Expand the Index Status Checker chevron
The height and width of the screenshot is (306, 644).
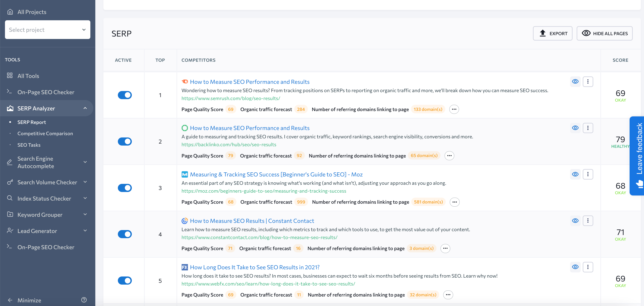tap(85, 198)
